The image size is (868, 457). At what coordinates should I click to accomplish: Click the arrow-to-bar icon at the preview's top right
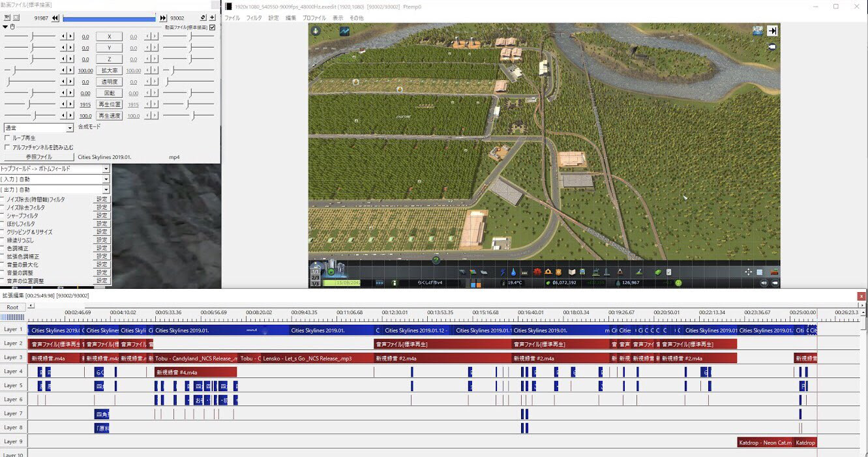coord(772,31)
